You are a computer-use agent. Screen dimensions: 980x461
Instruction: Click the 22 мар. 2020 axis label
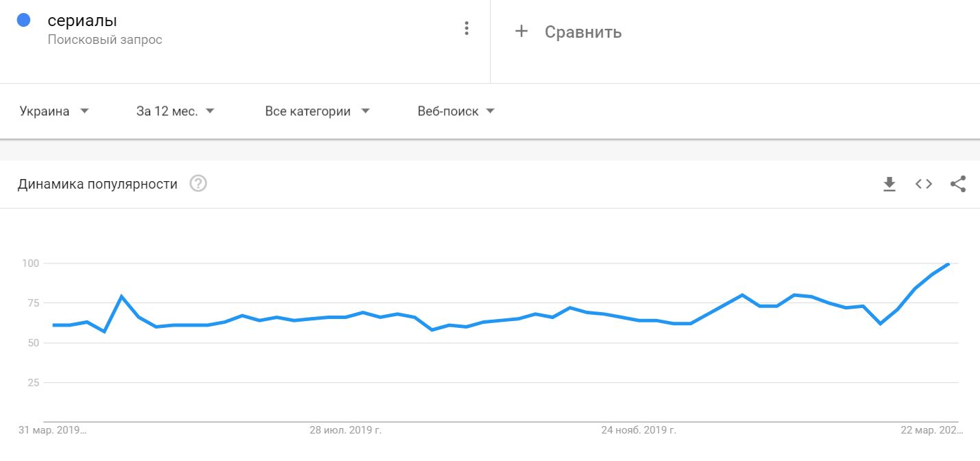pyautogui.click(x=931, y=431)
